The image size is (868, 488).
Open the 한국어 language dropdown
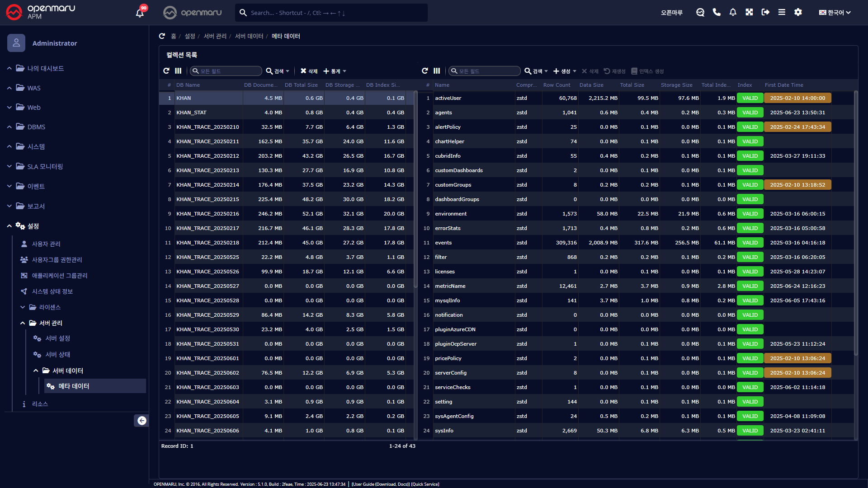[835, 13]
